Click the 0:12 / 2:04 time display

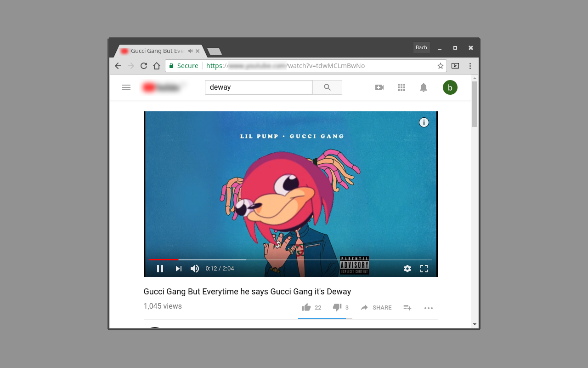tap(220, 269)
